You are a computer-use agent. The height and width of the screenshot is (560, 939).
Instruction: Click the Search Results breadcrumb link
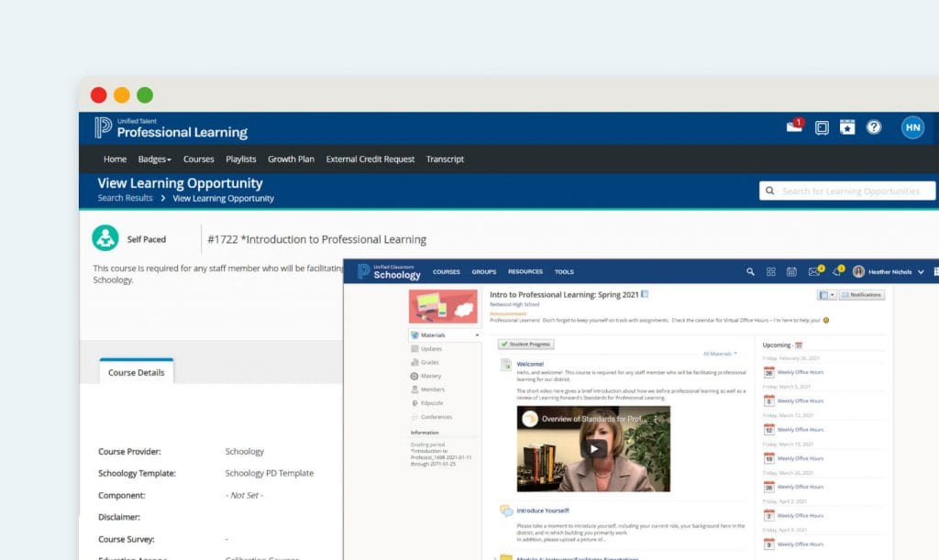(124, 198)
